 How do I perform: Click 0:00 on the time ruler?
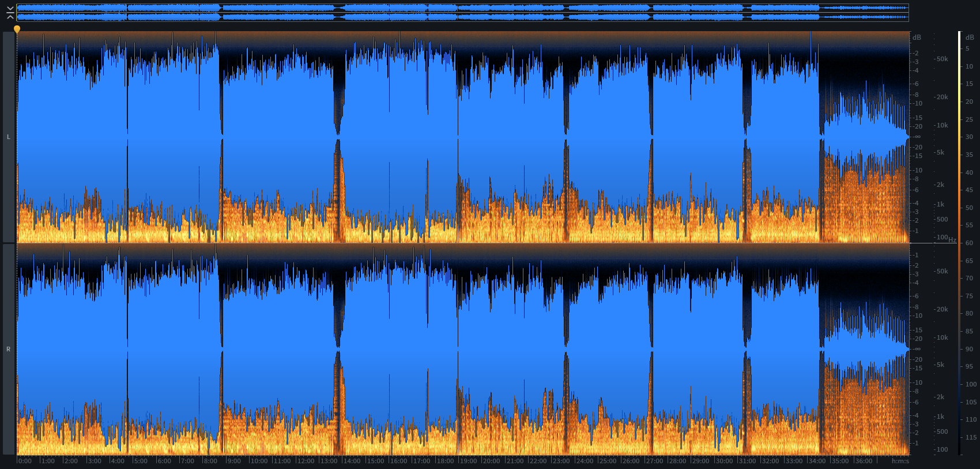(25, 461)
